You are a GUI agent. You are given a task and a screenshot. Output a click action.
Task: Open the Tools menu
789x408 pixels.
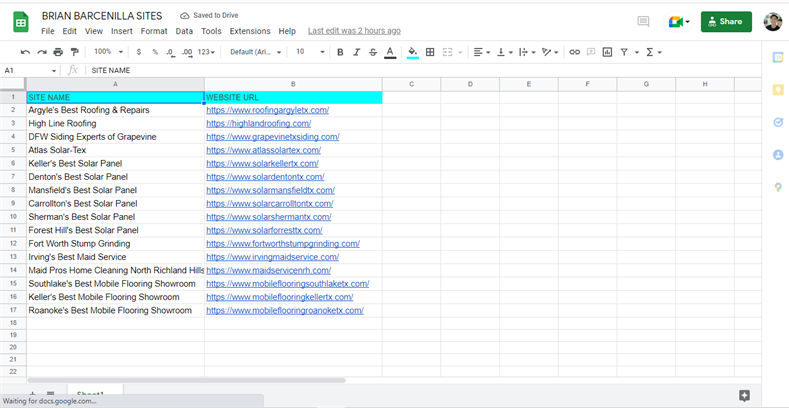[x=211, y=31]
